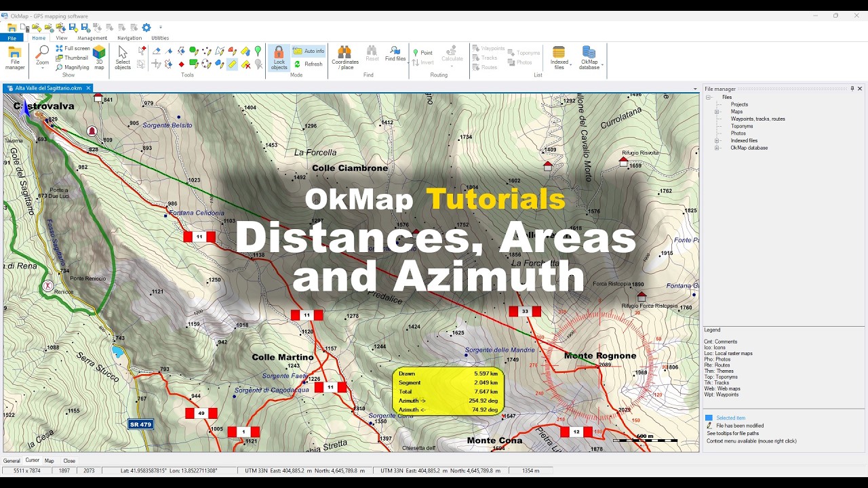
Task: Select the arrow with red plus tool
Action: (x=142, y=50)
